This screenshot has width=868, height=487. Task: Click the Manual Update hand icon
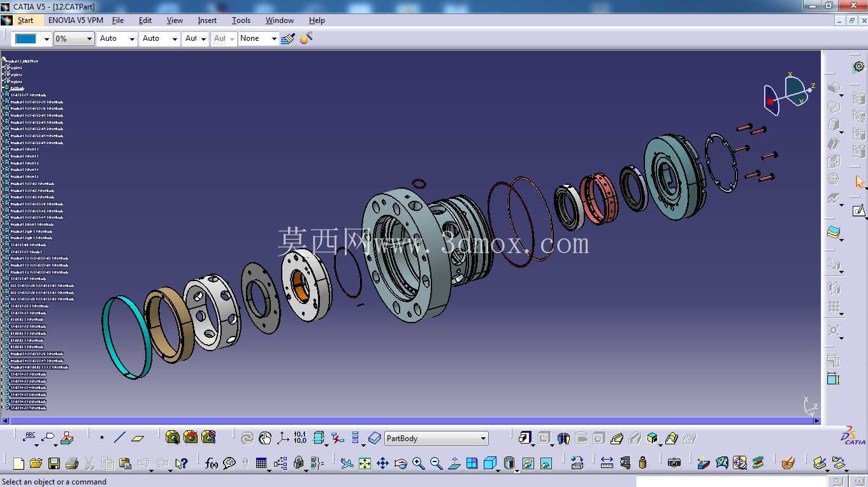coord(265,438)
